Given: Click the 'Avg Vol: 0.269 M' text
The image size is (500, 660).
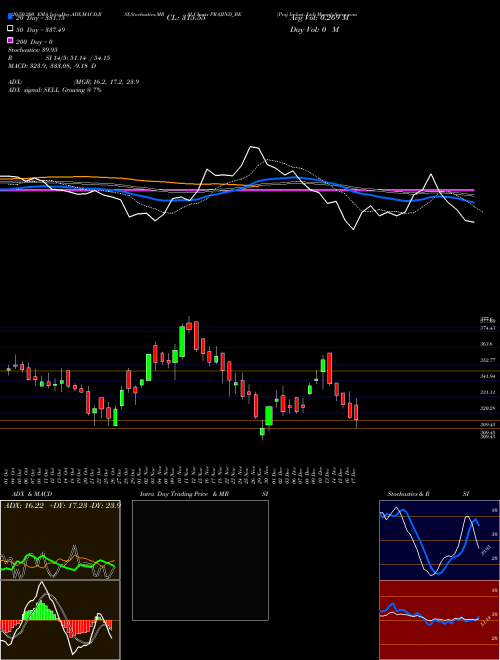Looking at the screenshot, I should [319, 18].
